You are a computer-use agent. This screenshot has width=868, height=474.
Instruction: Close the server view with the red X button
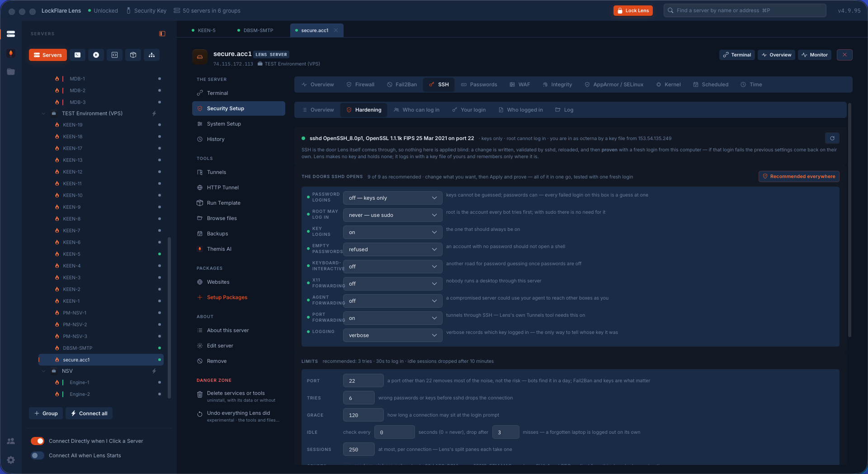(844, 55)
